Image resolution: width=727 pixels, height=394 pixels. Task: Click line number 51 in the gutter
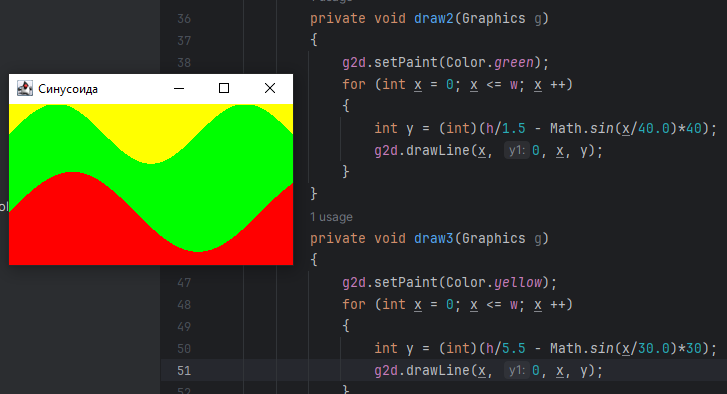184,371
